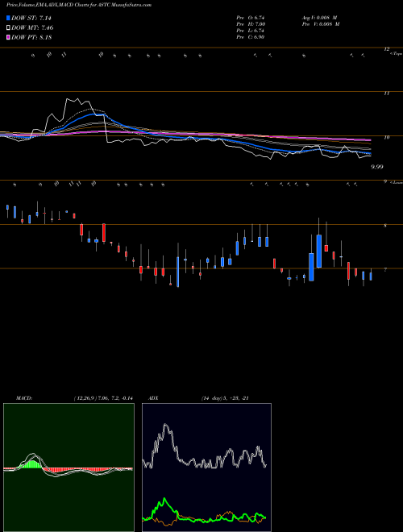Click the magenta DOW PT legend swatch
The image size is (403, 532).
click(8, 37)
